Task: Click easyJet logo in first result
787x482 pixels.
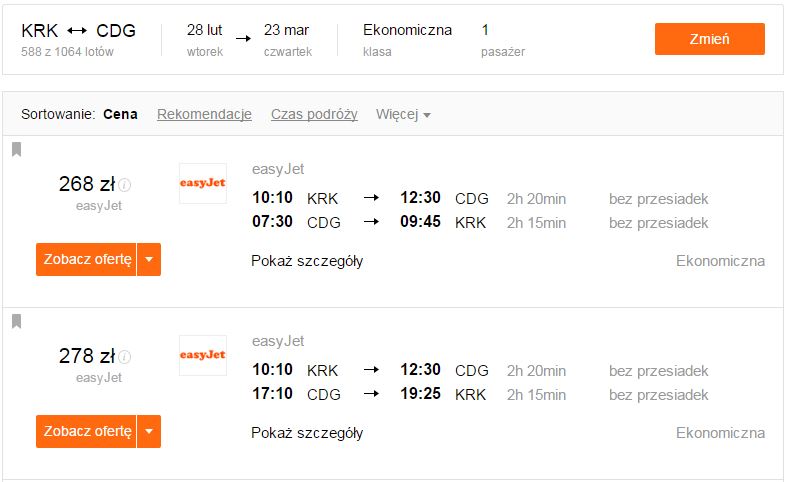Action: click(203, 183)
